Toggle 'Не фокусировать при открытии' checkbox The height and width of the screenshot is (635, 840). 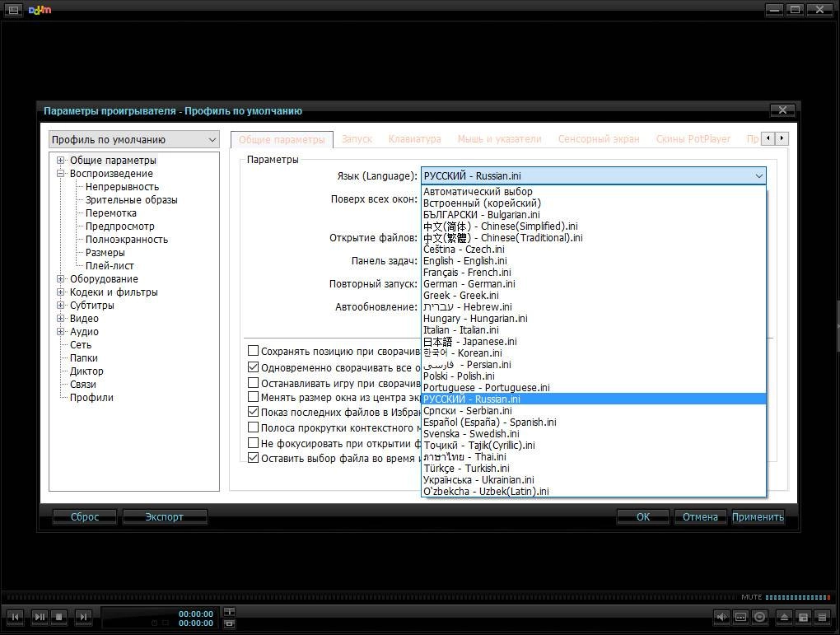(254, 442)
